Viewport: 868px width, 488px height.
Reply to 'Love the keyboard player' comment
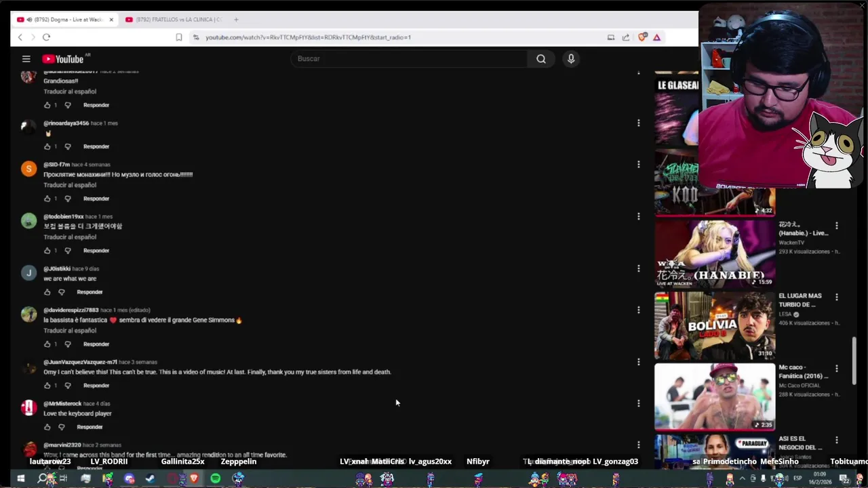(x=90, y=427)
